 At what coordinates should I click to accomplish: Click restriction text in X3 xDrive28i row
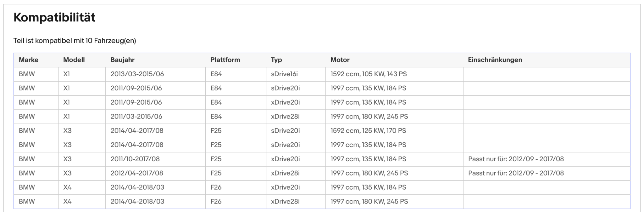pyautogui.click(x=516, y=173)
